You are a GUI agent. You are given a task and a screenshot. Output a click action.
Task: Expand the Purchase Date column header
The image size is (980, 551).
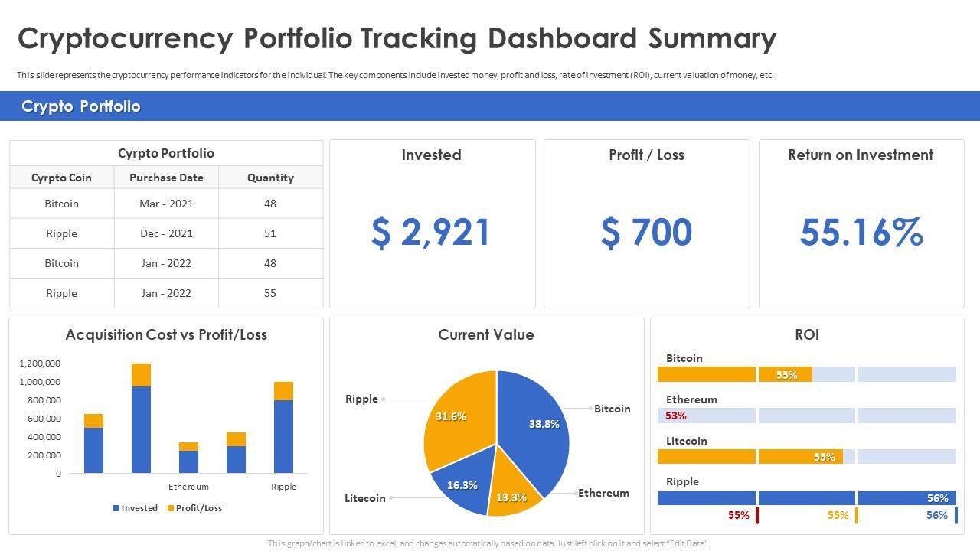coord(166,178)
